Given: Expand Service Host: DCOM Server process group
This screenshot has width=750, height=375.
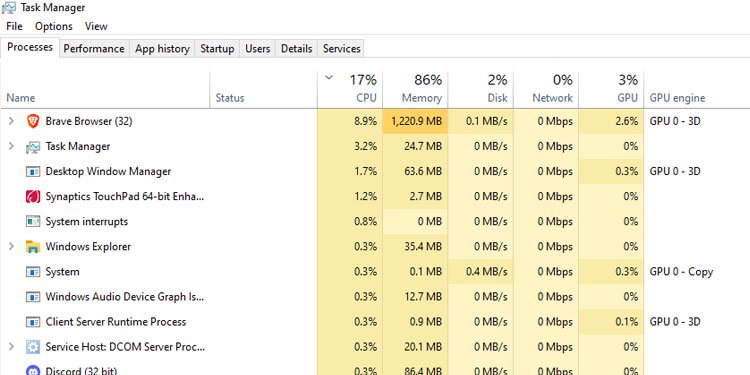Looking at the screenshot, I should (11, 347).
